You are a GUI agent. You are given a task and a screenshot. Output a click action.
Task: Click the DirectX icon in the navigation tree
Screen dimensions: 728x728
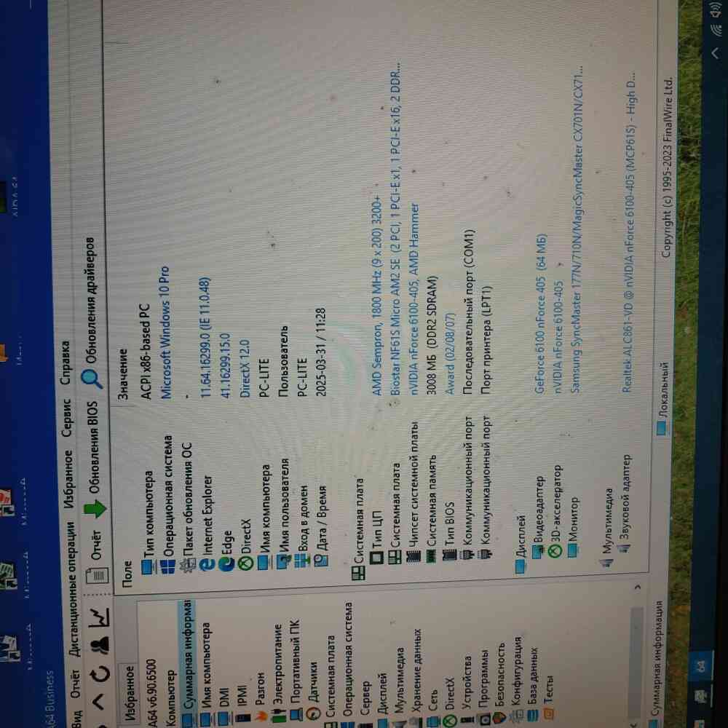point(449,720)
